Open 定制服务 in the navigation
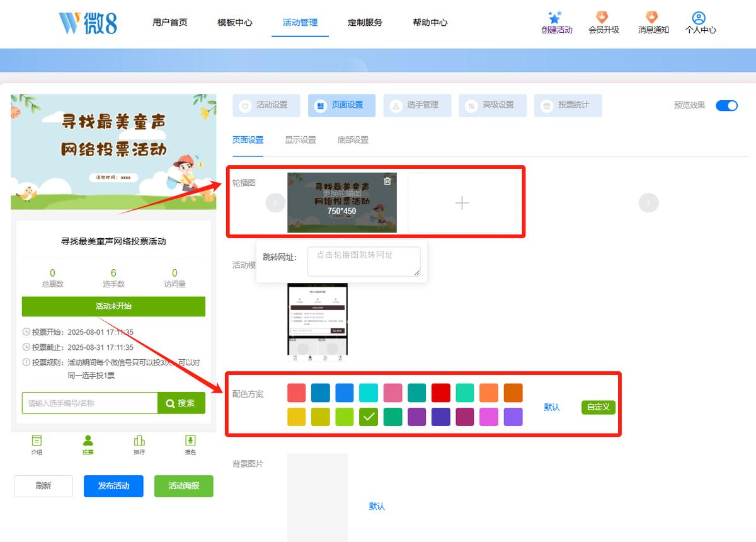 (365, 23)
